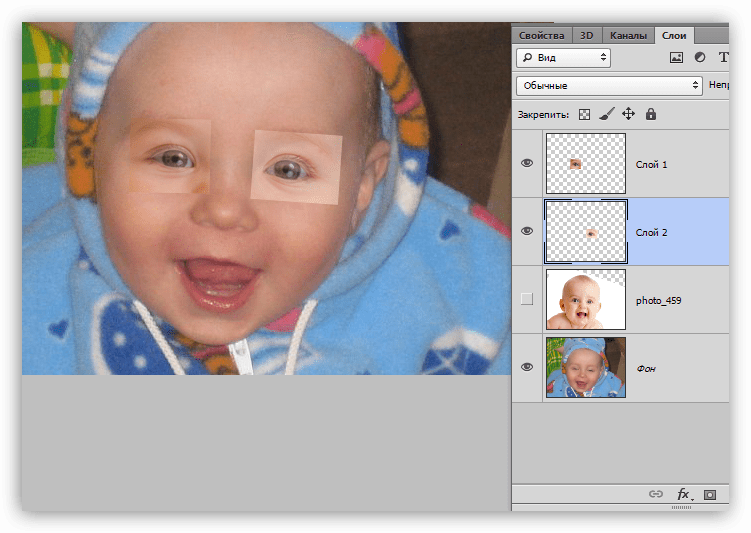Select Фон layer thumbnail

point(586,367)
